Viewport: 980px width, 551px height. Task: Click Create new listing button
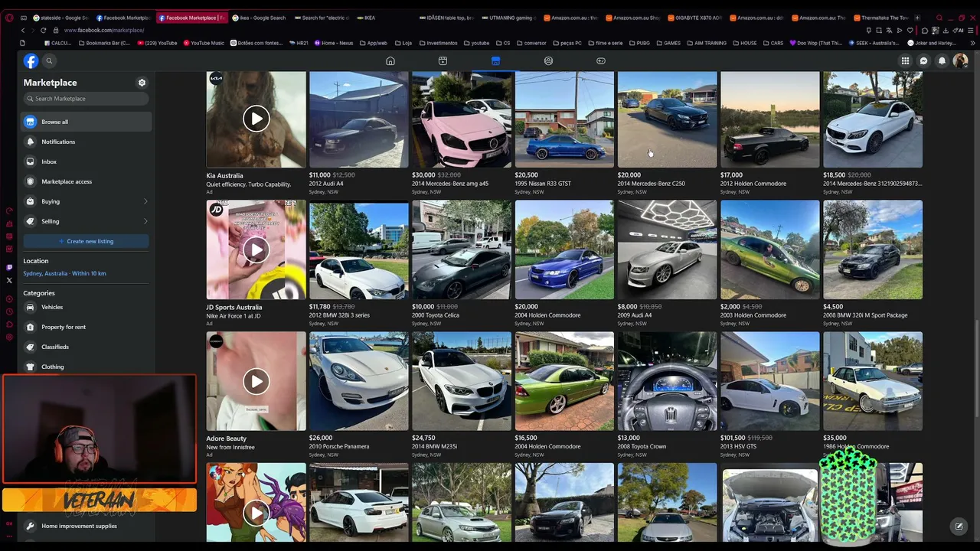[x=86, y=241]
